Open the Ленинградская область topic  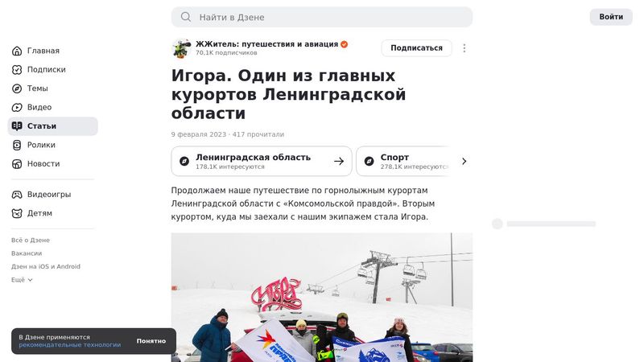(262, 162)
